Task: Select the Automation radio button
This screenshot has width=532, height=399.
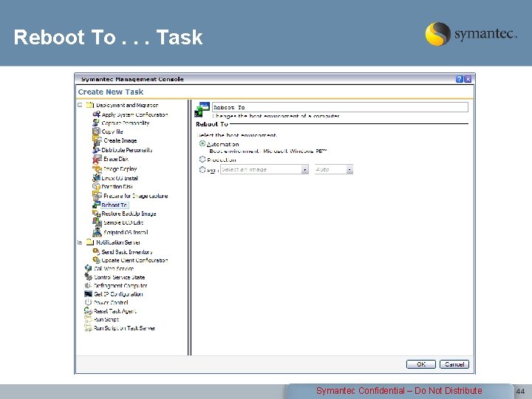Action: pyautogui.click(x=202, y=143)
